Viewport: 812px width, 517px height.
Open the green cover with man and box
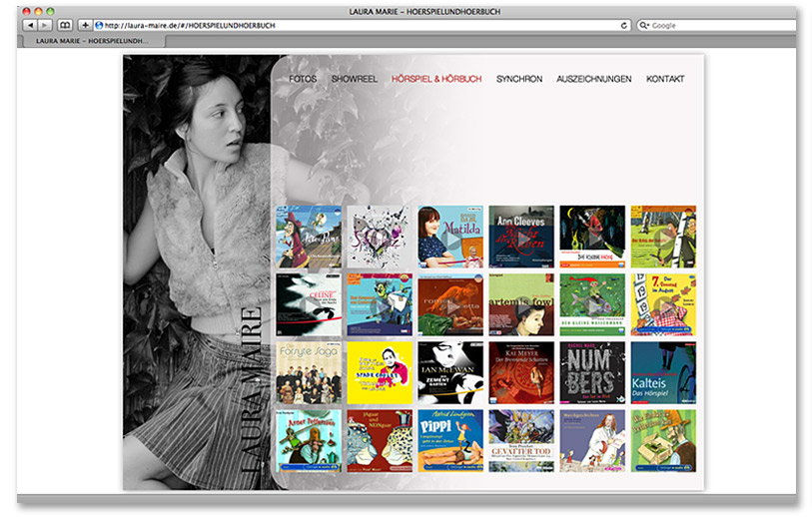[663, 441]
